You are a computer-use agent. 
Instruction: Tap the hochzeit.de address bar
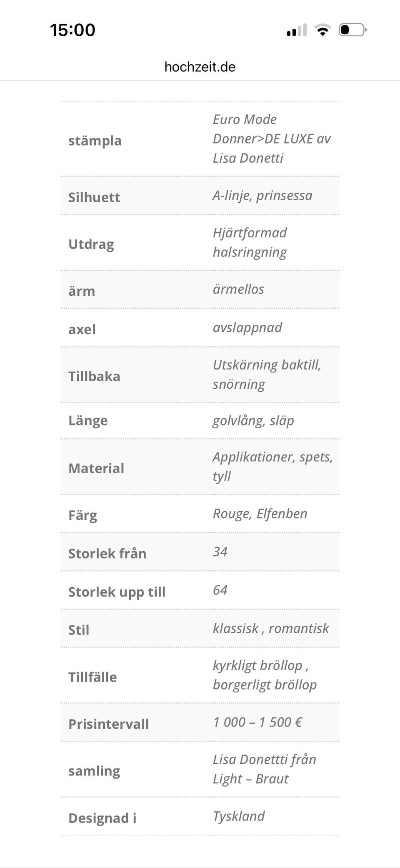point(200,67)
